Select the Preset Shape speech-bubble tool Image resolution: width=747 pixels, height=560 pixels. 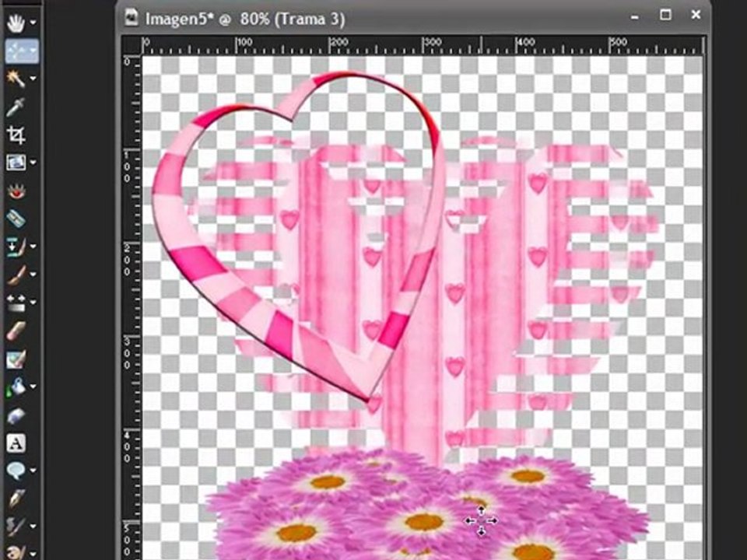click(16, 471)
